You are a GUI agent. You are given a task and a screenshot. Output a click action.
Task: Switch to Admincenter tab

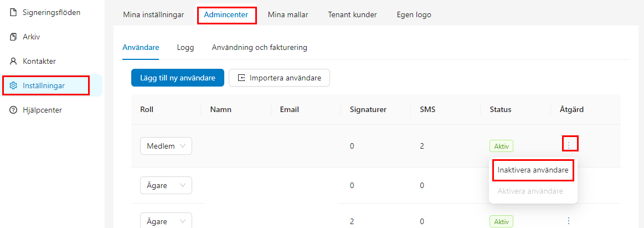(x=226, y=15)
